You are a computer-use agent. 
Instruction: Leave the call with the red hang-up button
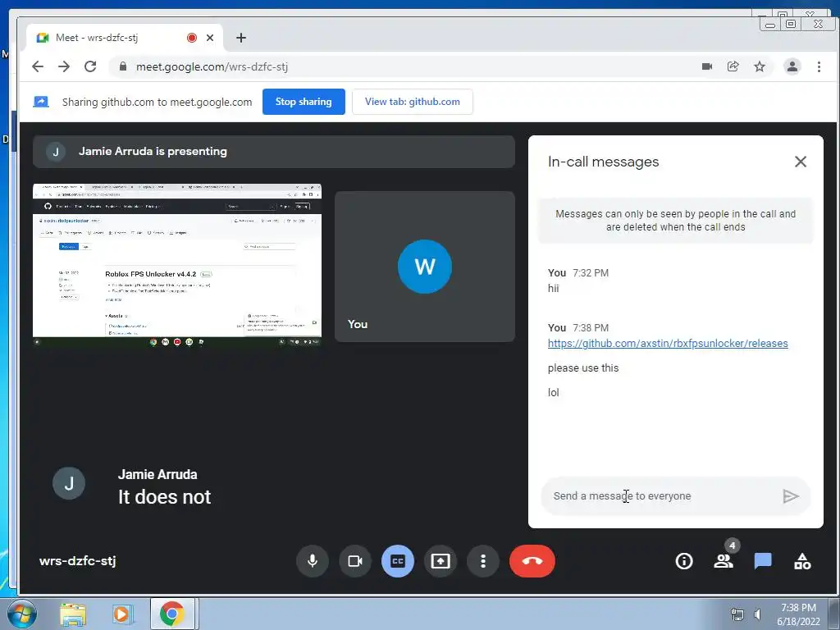coord(532,561)
